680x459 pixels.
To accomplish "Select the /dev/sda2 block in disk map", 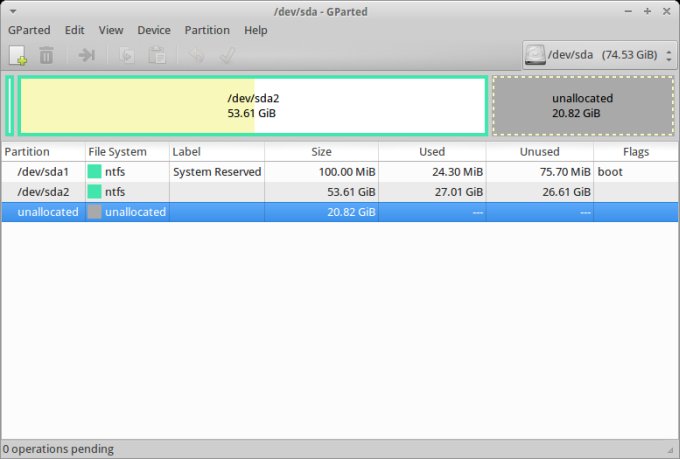I will click(x=252, y=106).
